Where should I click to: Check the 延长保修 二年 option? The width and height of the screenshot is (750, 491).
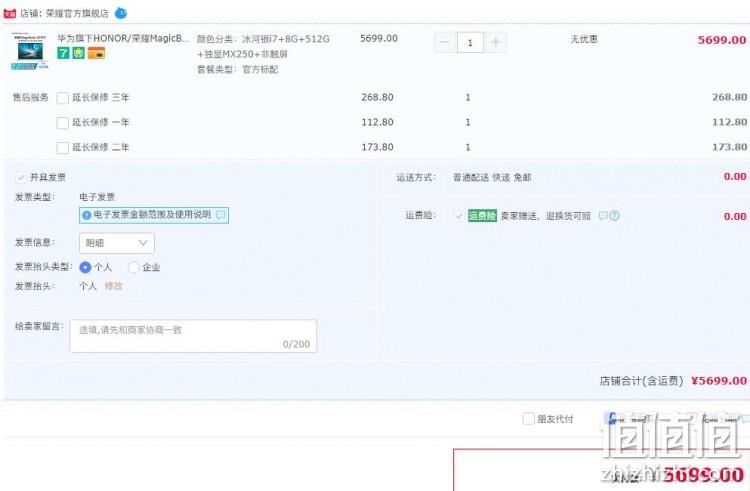point(63,148)
